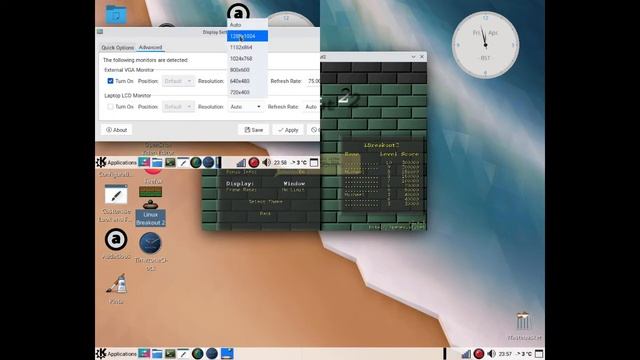Viewport: 640px width, 360px height.
Task: Click the window icon at the middle taskbar's end
Action: [x=314, y=162]
